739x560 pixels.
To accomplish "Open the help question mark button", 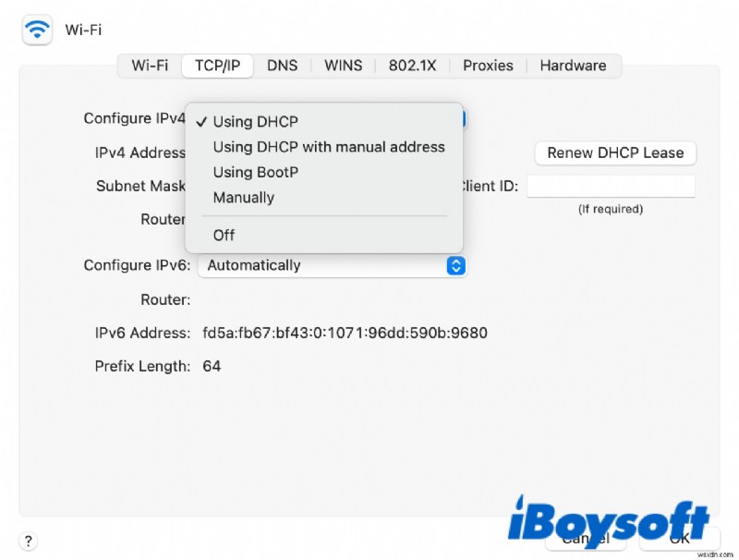I will pyautogui.click(x=29, y=541).
